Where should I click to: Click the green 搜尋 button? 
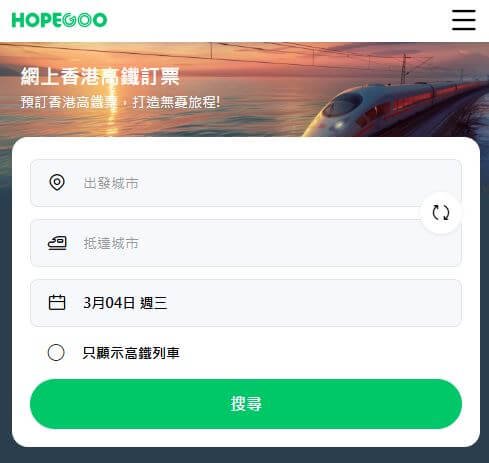[x=246, y=404]
